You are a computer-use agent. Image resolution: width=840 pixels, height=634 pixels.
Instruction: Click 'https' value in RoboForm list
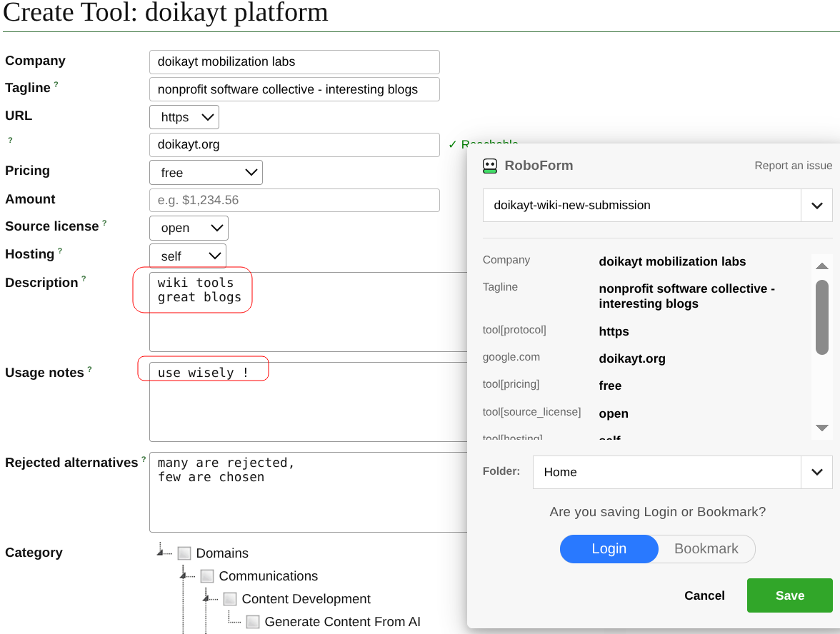(x=614, y=331)
